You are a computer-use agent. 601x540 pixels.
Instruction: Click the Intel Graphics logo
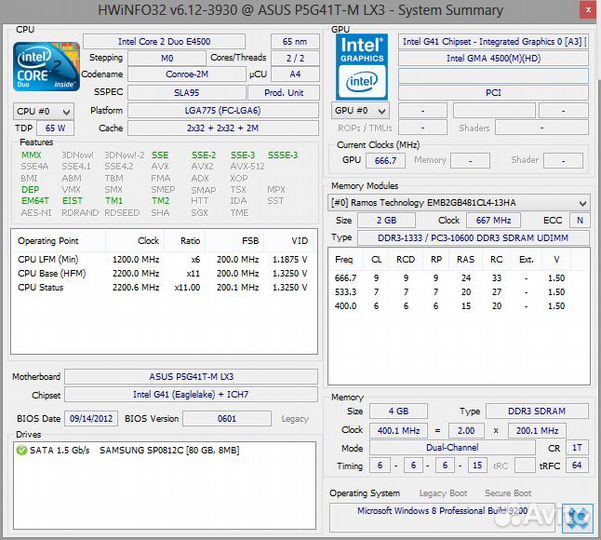coord(362,67)
